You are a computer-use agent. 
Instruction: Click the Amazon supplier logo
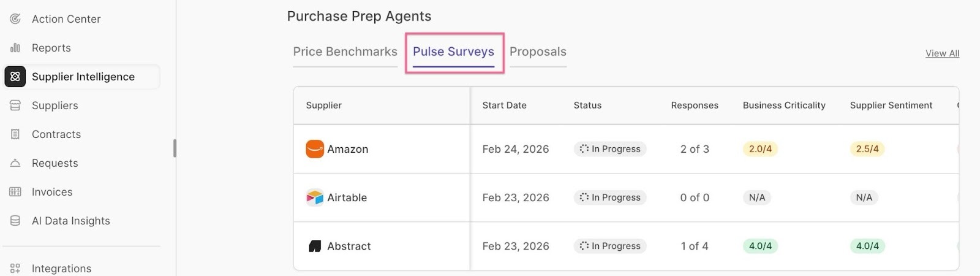click(315, 149)
